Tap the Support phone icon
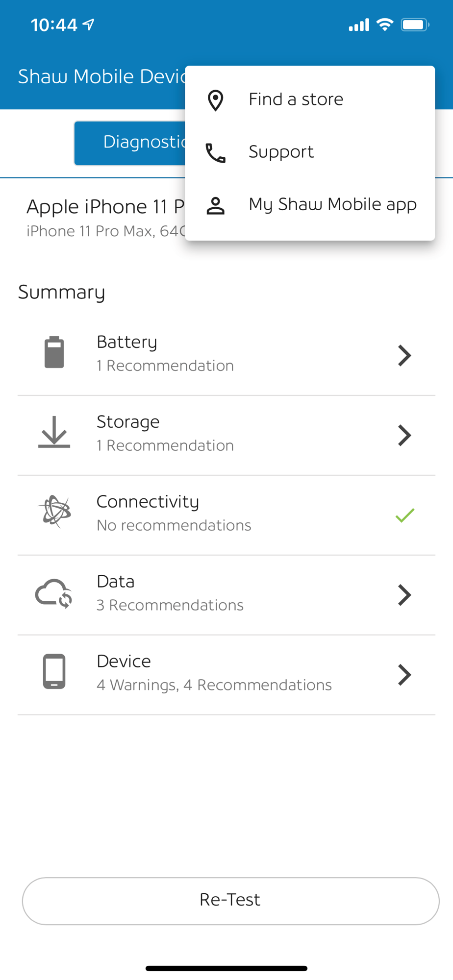Viewport: 453px width, 980px height. pos(215,153)
